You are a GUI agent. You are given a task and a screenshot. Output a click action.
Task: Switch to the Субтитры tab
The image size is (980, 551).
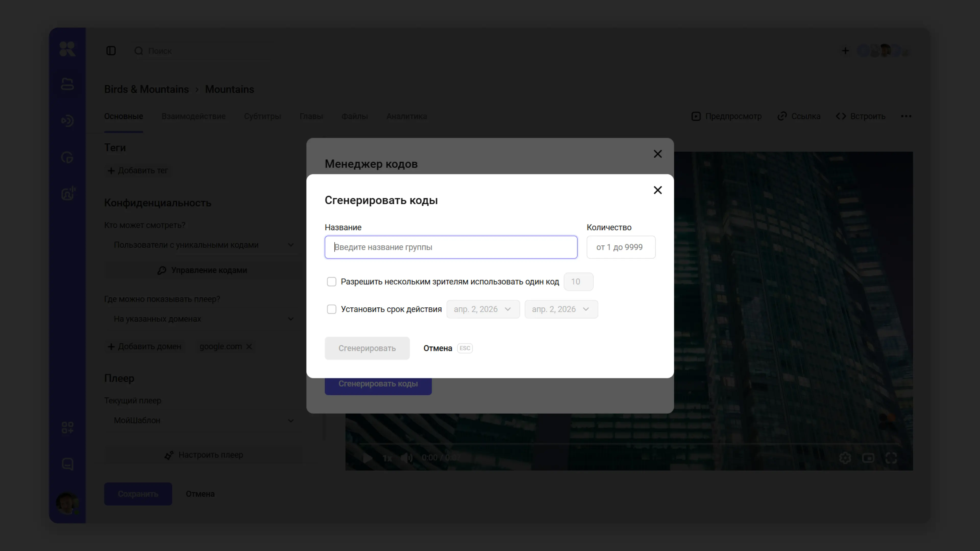(x=262, y=116)
